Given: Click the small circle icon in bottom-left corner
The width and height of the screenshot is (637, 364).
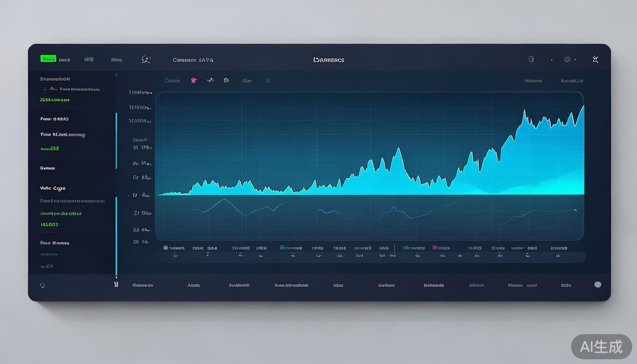Looking at the screenshot, I should (x=43, y=285).
